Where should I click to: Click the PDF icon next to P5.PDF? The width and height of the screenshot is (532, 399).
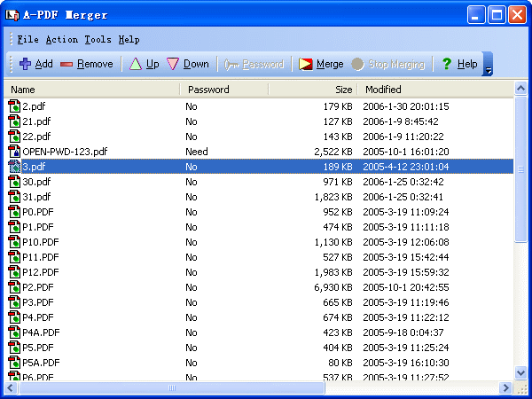click(x=14, y=348)
